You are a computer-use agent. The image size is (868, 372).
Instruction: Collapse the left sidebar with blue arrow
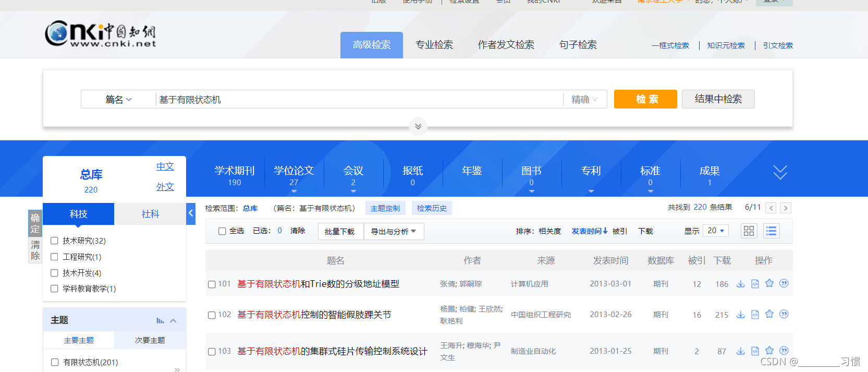point(191,213)
